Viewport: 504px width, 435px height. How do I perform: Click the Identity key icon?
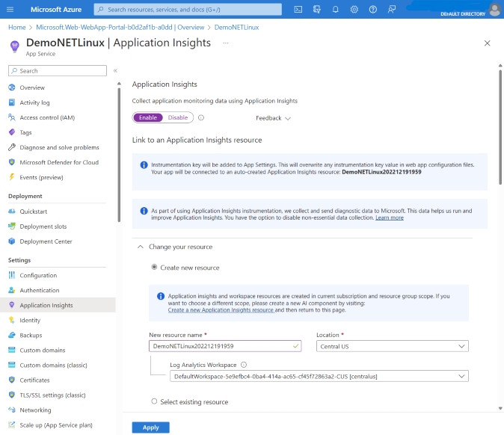tap(12, 320)
